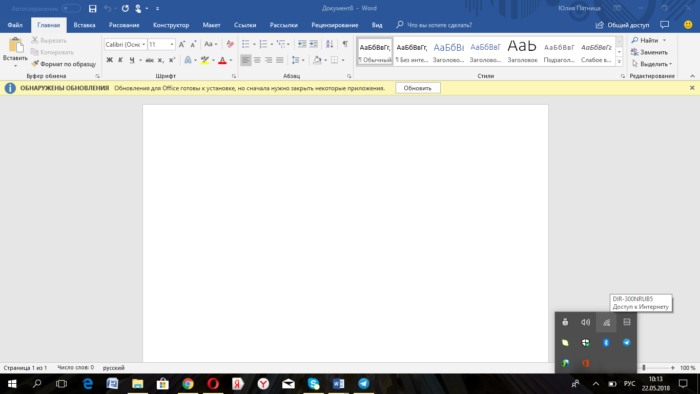Open the Calibri font name dropdown
Viewport: 700px width, 394px height.
pyautogui.click(x=144, y=44)
